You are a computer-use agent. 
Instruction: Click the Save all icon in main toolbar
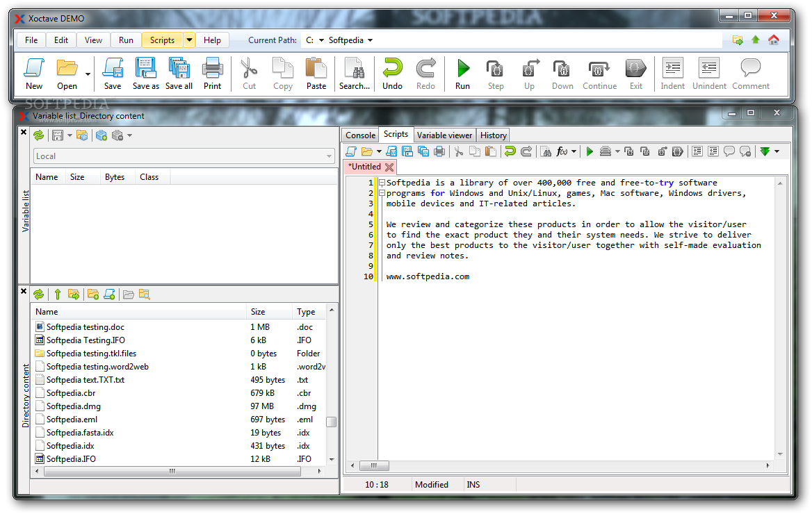coord(179,68)
